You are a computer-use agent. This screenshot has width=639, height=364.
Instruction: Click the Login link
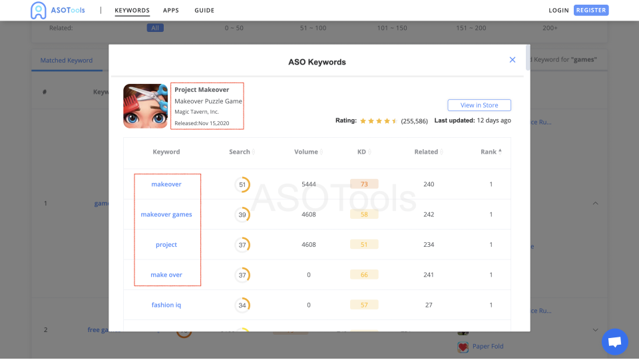(x=558, y=11)
